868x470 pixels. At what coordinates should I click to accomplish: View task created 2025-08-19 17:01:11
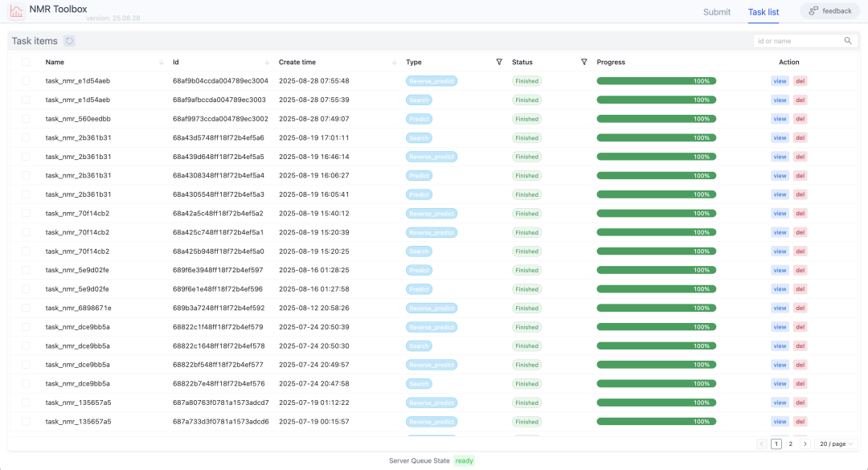pyautogui.click(x=779, y=138)
